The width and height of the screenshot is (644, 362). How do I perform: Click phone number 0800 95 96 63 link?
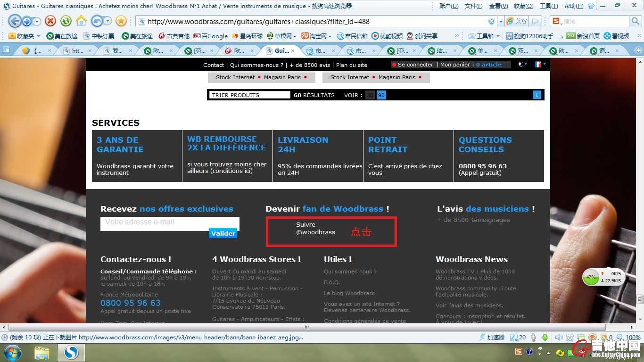(x=130, y=303)
